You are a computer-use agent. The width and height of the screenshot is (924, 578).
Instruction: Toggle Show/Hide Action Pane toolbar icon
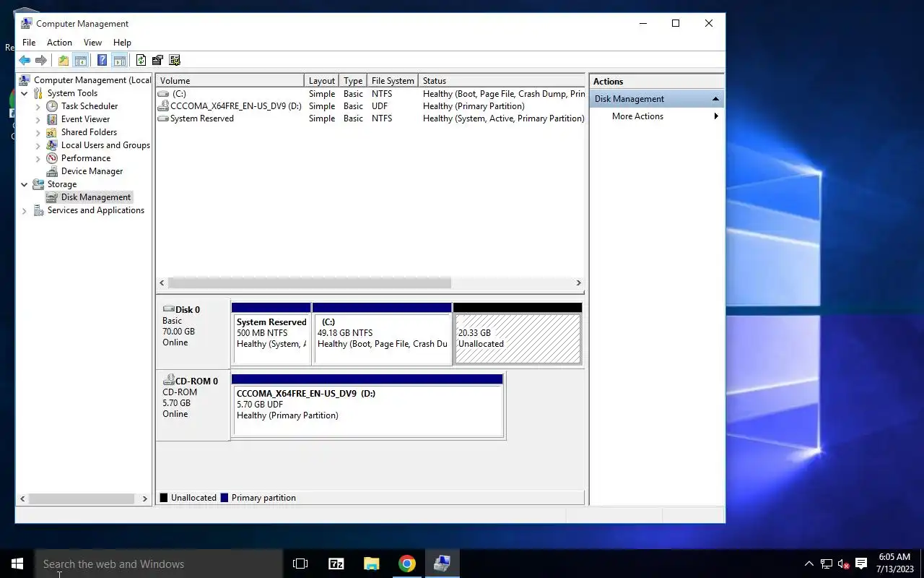(x=120, y=61)
